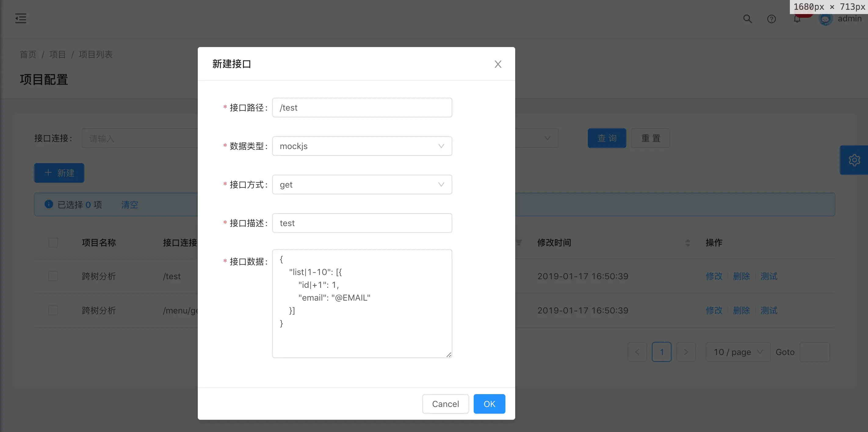Open the notification bell icon
This screenshot has width=868, height=432.
coord(797,20)
